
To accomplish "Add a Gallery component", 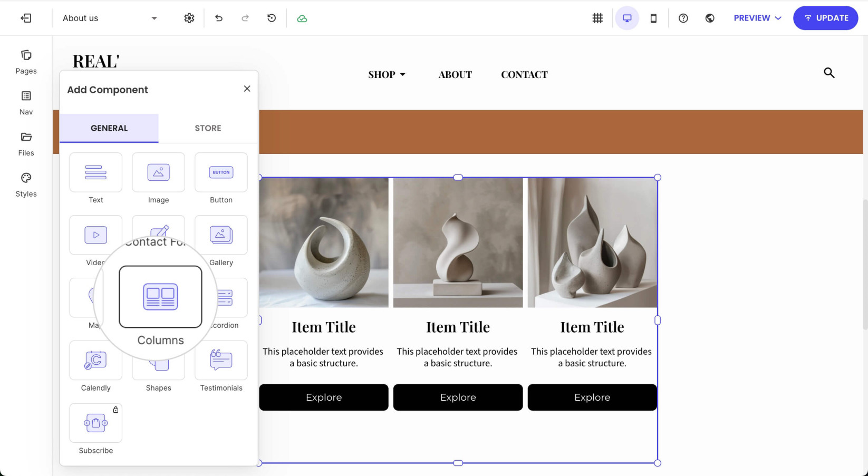I will point(221,235).
